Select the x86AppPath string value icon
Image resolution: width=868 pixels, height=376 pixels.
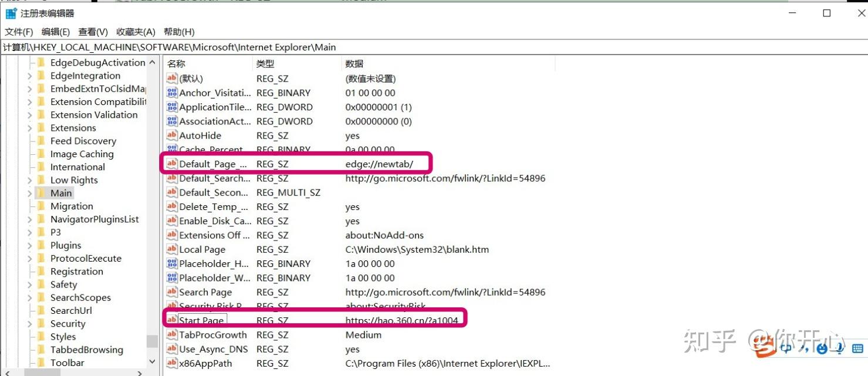(172, 364)
